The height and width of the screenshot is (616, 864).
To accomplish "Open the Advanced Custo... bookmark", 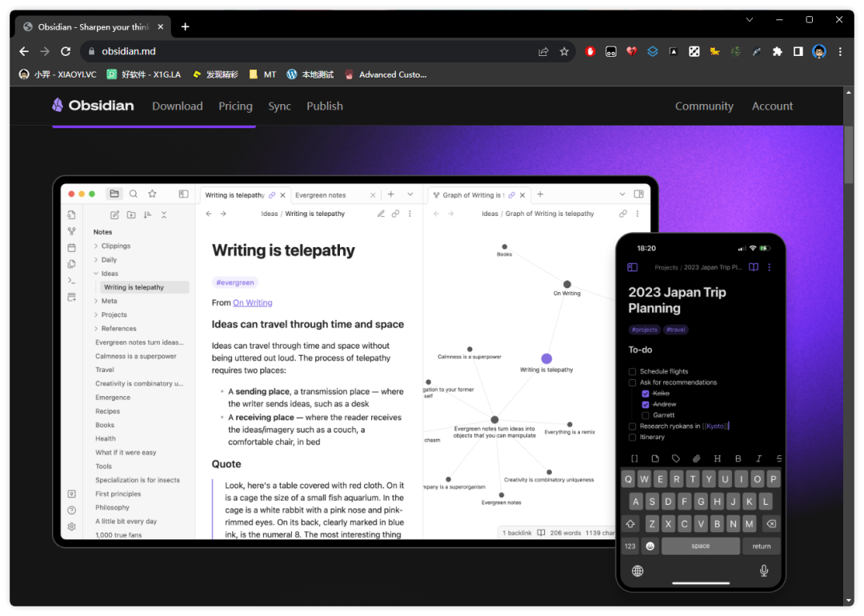I will coord(386,74).
